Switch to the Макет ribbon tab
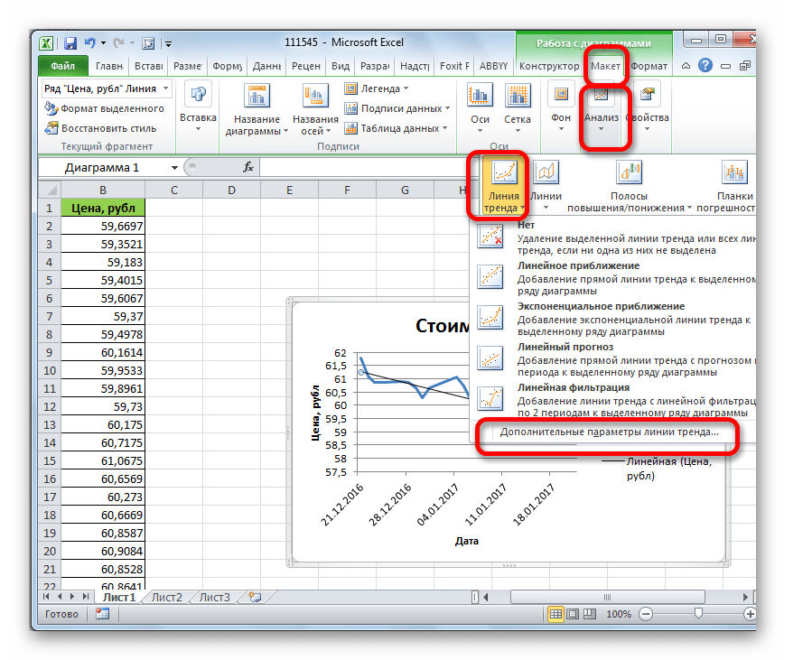Viewport: 812px width, 660px height. pyautogui.click(x=605, y=66)
